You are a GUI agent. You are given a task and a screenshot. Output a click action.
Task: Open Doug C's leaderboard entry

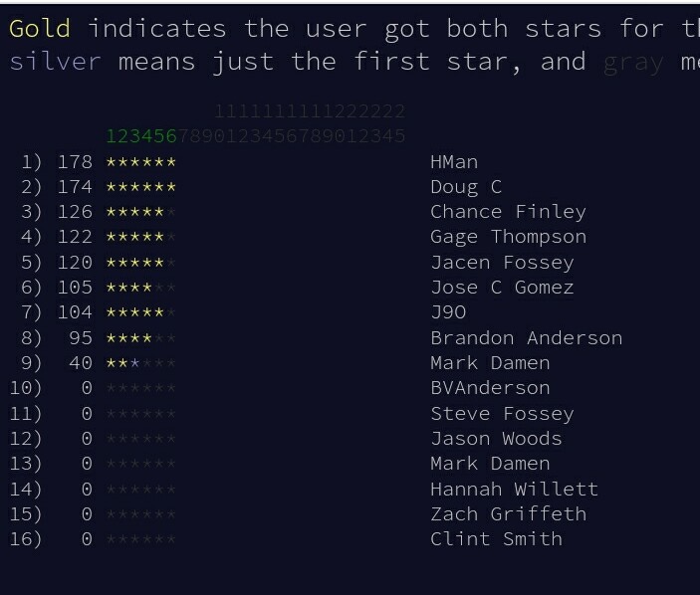(x=466, y=187)
